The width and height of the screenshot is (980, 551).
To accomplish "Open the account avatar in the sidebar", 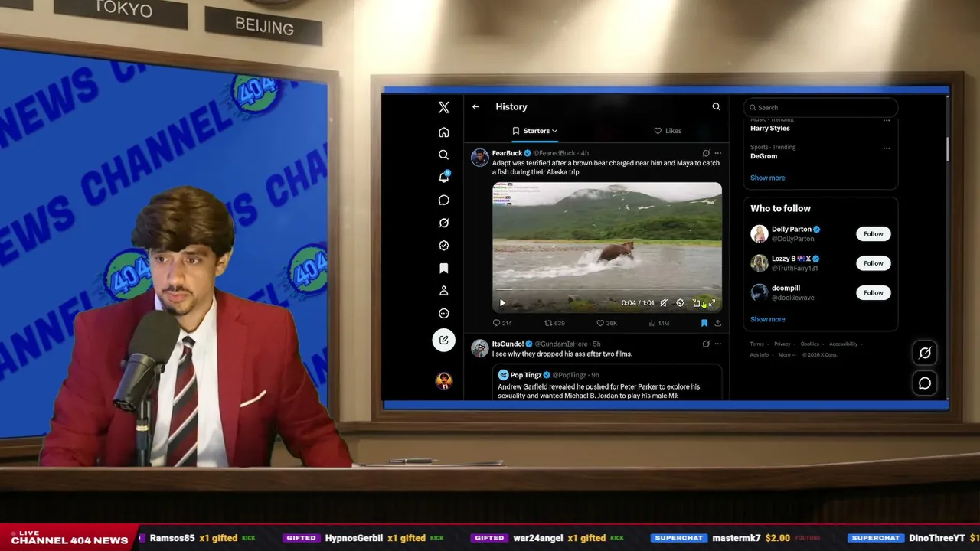I will [444, 380].
